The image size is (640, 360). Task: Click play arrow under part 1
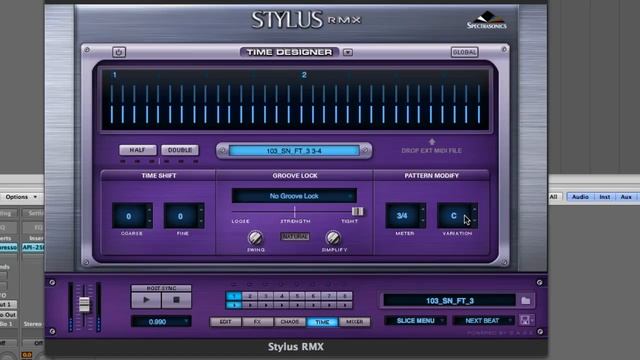point(234,305)
